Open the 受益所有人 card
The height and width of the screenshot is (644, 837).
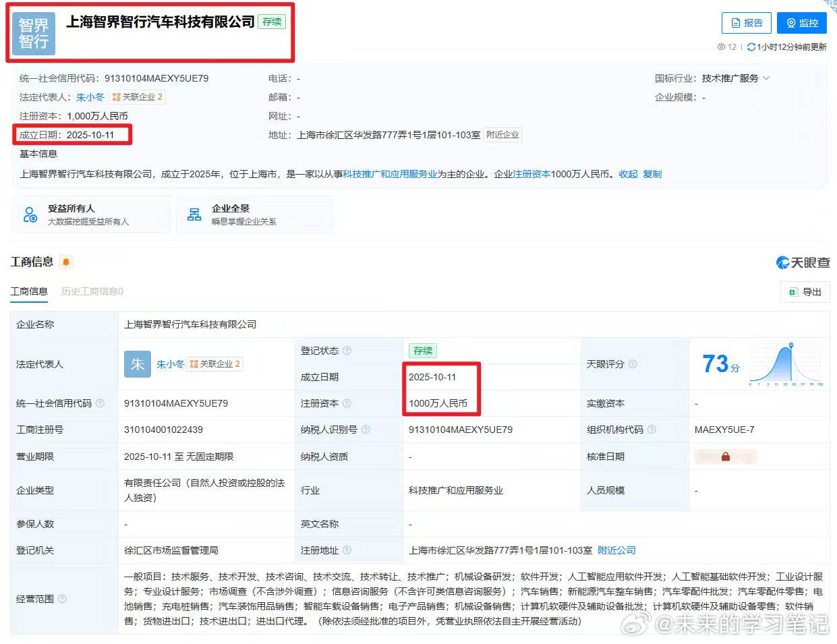click(90, 214)
